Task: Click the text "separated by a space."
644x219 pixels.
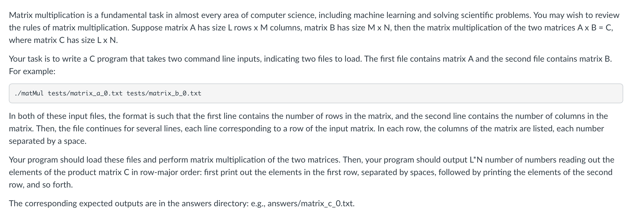Action: click(48, 141)
